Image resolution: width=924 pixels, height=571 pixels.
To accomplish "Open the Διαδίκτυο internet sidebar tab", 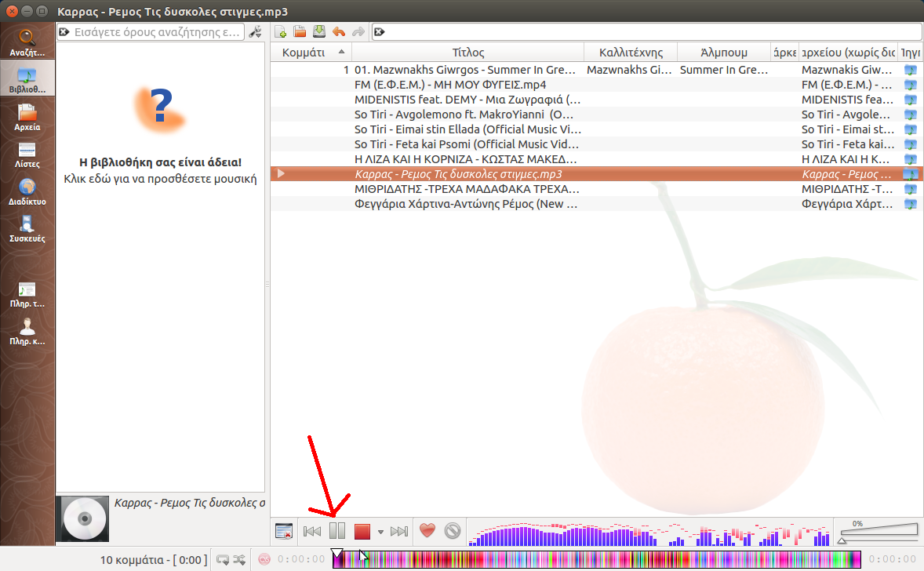I will [x=27, y=191].
